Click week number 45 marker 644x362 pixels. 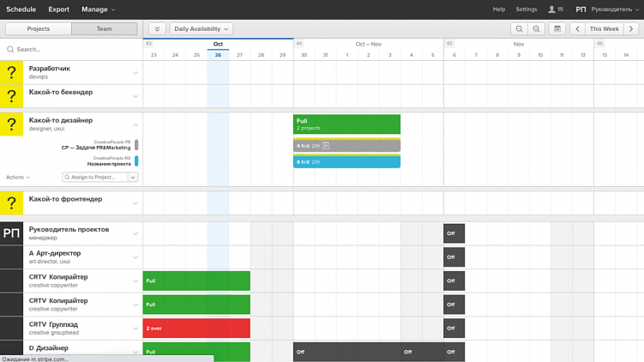pos(449,44)
